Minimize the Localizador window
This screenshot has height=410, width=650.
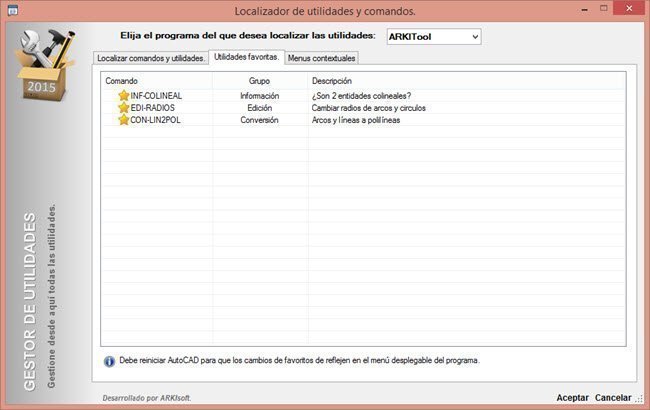click(x=585, y=9)
